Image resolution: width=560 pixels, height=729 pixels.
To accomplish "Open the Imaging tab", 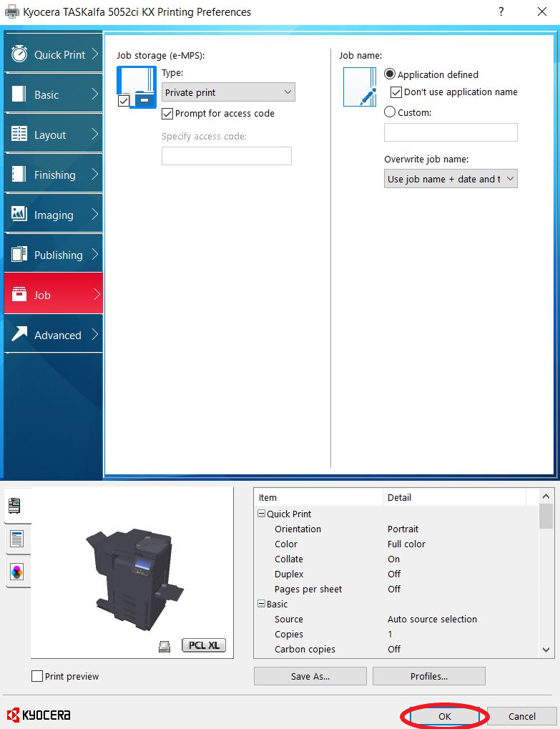I will (54, 215).
